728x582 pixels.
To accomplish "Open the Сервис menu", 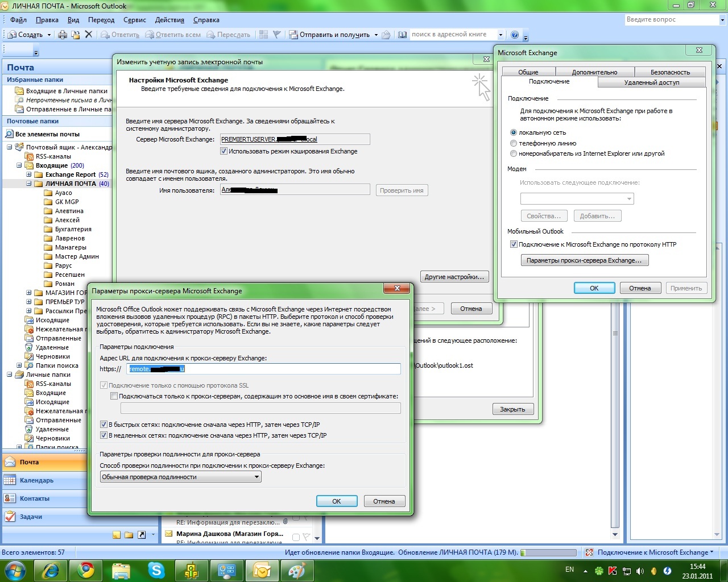I will pyautogui.click(x=135, y=20).
